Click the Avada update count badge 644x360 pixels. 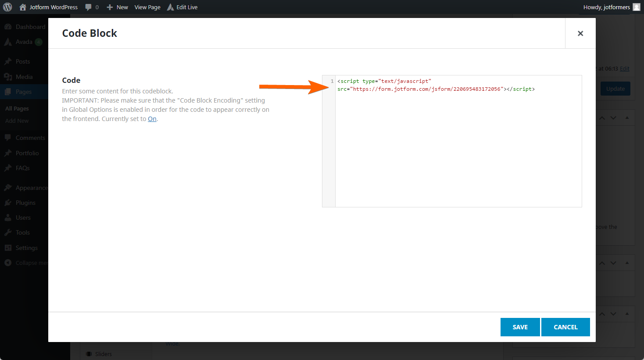[39, 42]
